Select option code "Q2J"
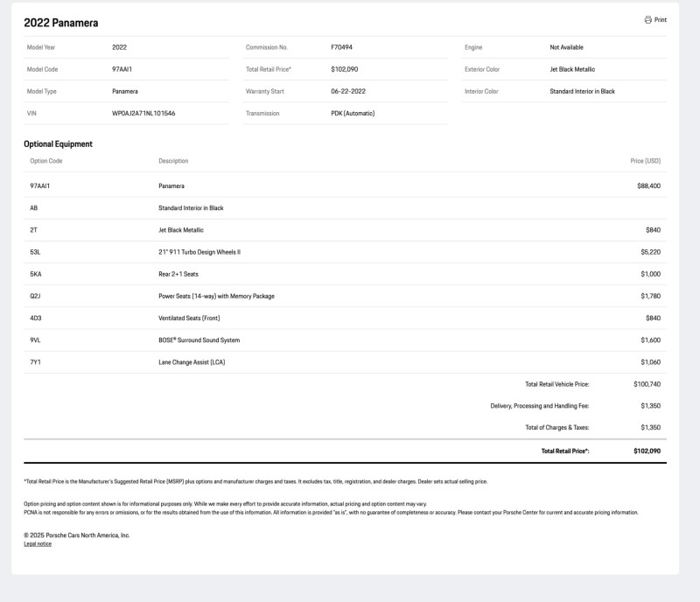 pyautogui.click(x=35, y=296)
